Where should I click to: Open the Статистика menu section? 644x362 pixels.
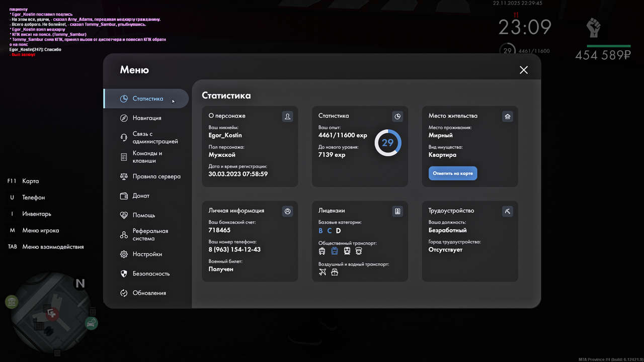pyautogui.click(x=146, y=99)
